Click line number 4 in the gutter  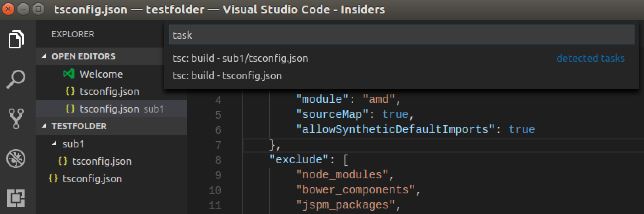pos(218,99)
